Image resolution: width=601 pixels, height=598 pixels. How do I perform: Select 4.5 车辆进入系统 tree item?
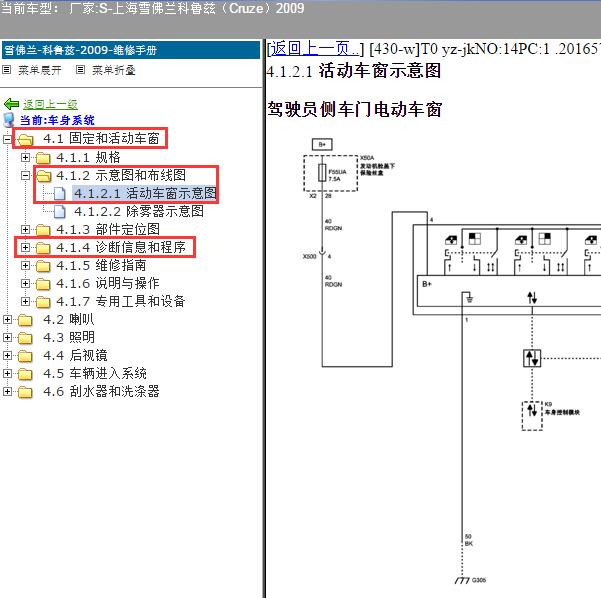[x=95, y=373]
